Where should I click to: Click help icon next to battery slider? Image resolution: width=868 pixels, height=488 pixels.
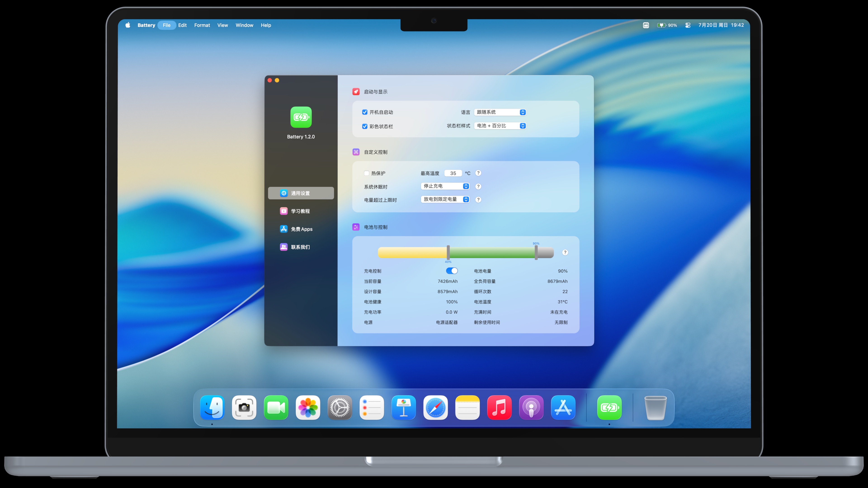click(565, 253)
